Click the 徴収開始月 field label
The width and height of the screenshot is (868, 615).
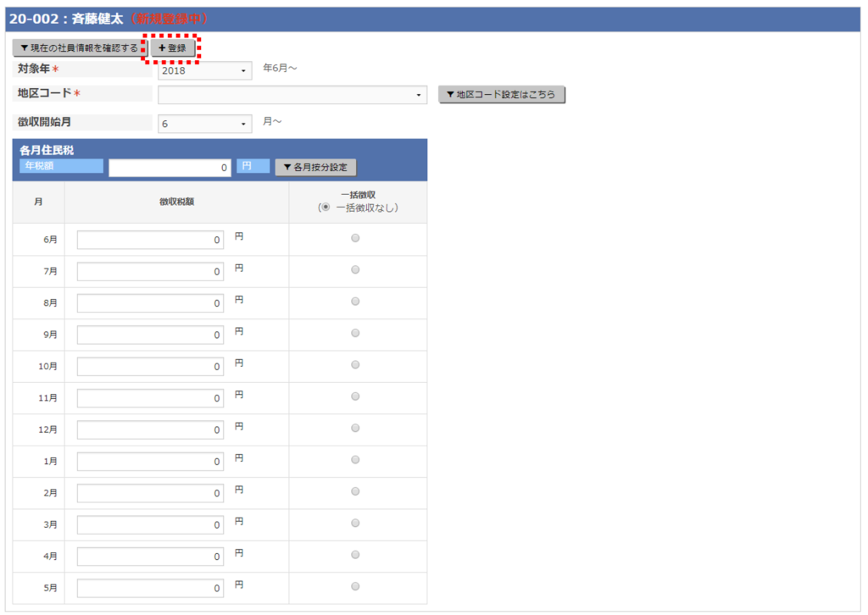[x=44, y=122]
